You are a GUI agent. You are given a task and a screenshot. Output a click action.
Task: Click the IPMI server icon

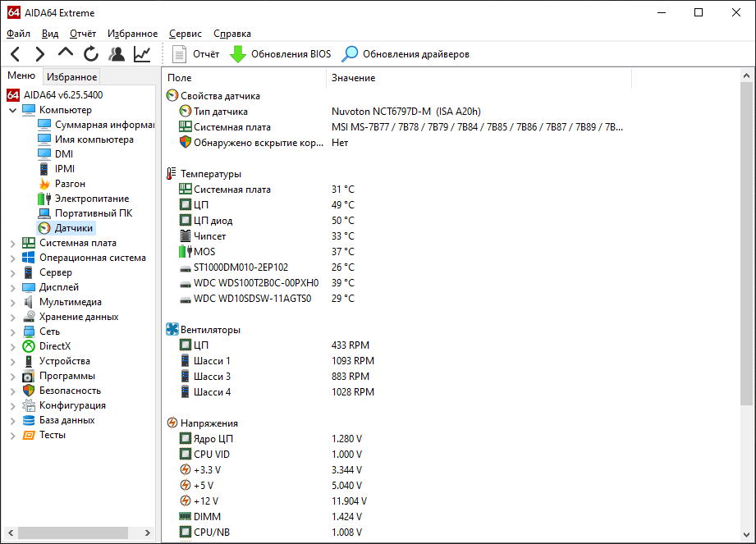[x=44, y=169]
